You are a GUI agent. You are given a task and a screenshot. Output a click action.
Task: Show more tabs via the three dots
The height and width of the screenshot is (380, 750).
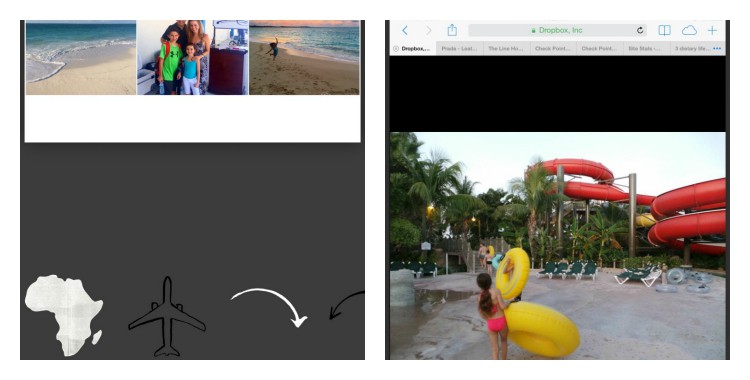click(x=717, y=48)
